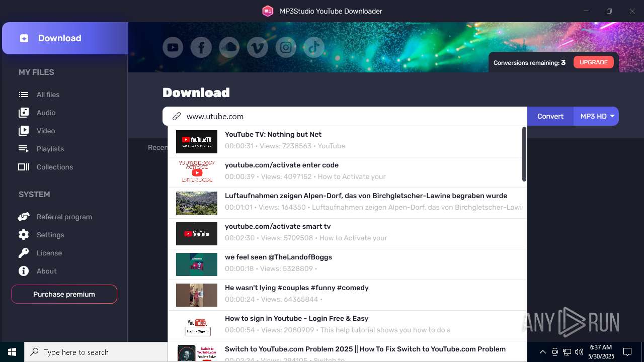Click the MP3Studio logo in title bar

point(268,11)
